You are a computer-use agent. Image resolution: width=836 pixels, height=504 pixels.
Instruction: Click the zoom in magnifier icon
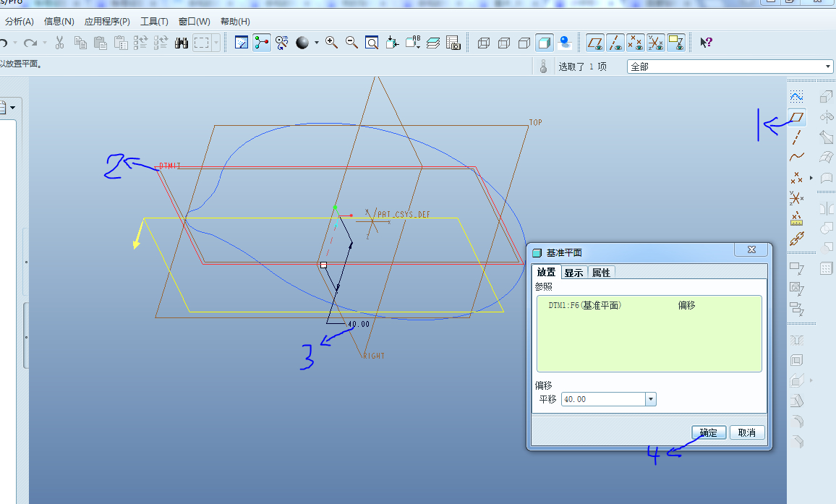pos(332,43)
